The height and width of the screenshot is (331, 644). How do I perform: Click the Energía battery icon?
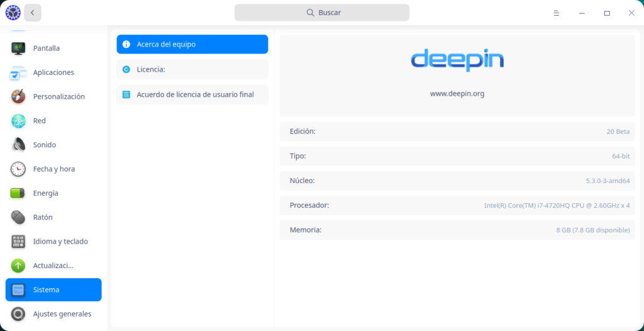coord(18,193)
